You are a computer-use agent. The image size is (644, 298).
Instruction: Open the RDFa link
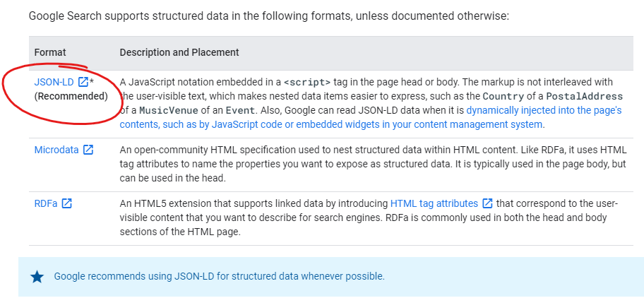click(46, 203)
